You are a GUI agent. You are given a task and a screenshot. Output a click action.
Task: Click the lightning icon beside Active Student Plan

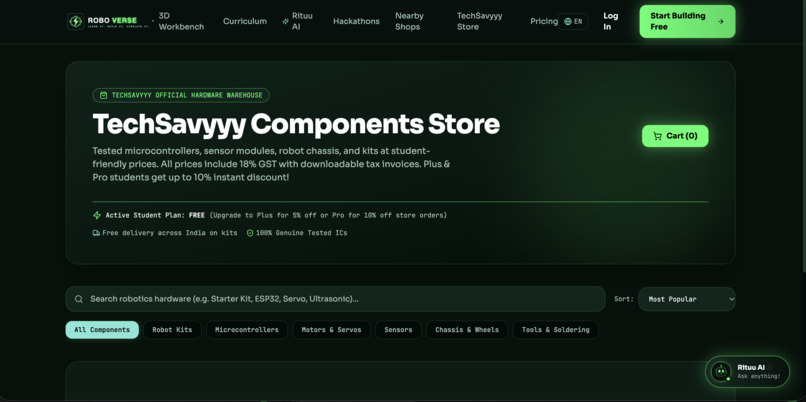pyautogui.click(x=97, y=215)
